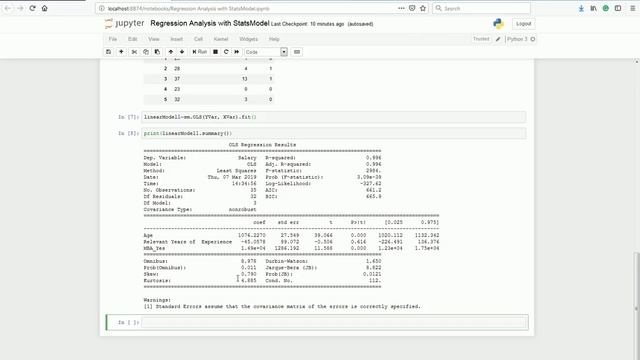The image size is (640, 360).
Task: Insert cell below with the plus icon
Action: click(121, 52)
